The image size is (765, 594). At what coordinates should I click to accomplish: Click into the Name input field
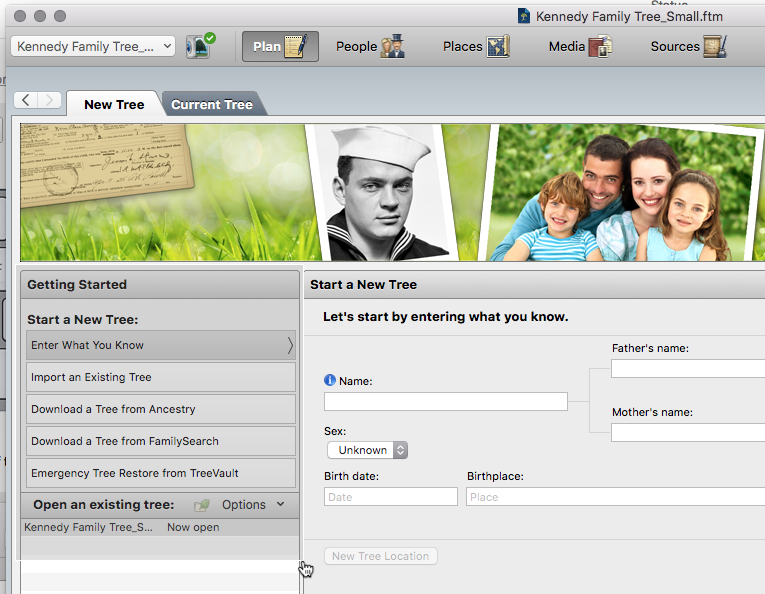click(446, 401)
